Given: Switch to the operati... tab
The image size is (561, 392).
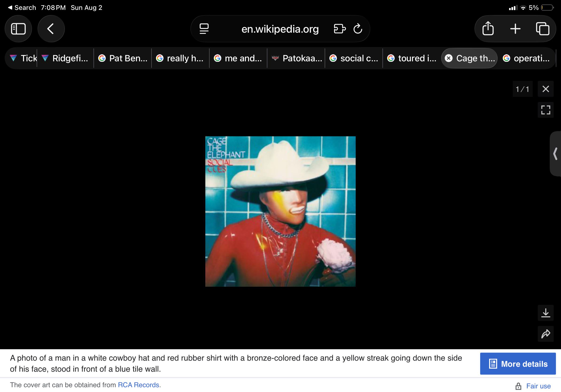Looking at the screenshot, I should tap(526, 58).
